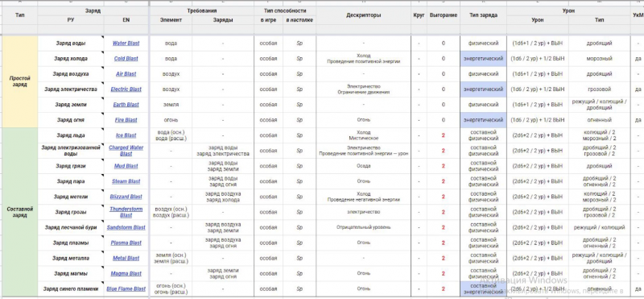Select the cell 'Заряд плазмы'
Viewport: 644px width, 299px height.
71,243
